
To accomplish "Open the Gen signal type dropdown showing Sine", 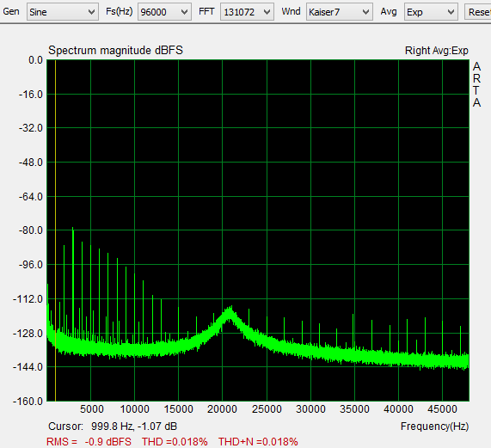I will tap(63, 12).
